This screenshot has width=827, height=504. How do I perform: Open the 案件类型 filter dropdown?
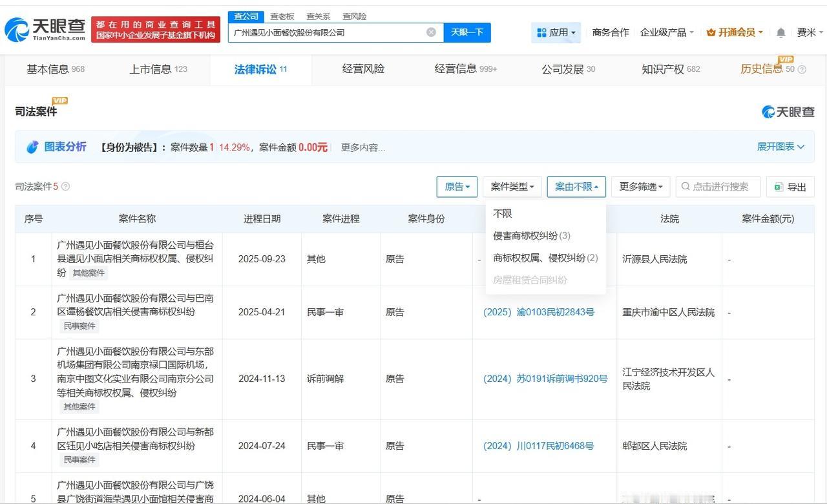coord(512,187)
